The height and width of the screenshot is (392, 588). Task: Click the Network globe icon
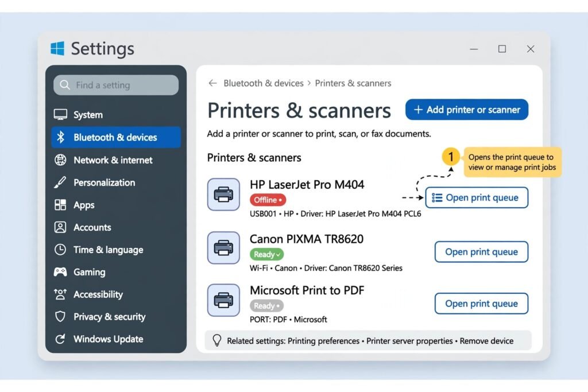pyautogui.click(x=60, y=160)
